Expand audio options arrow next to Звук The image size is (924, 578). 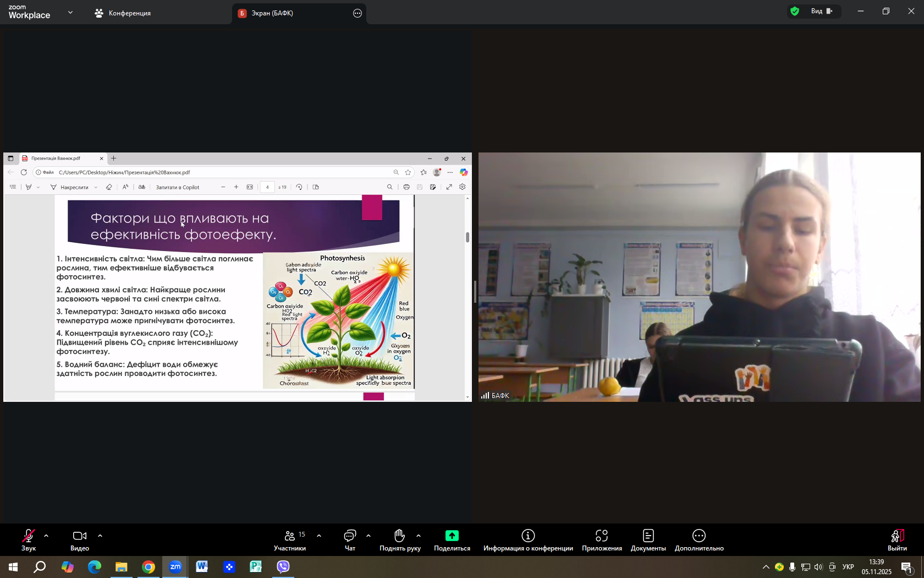click(x=46, y=536)
